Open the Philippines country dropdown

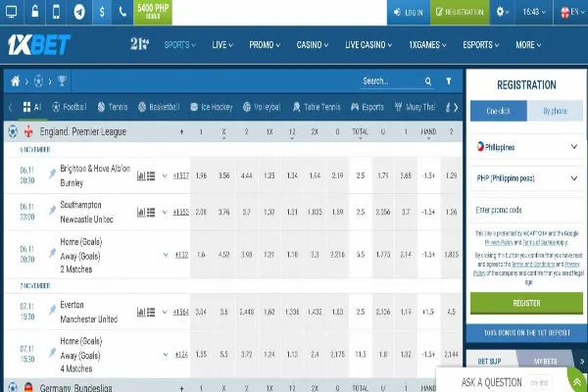point(526,147)
